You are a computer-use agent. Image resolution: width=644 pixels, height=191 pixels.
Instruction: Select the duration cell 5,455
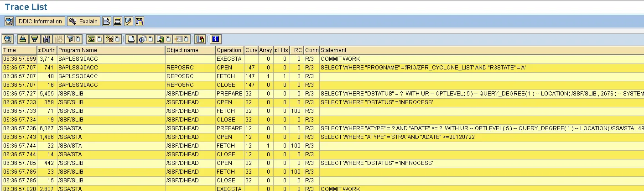[x=47, y=94]
